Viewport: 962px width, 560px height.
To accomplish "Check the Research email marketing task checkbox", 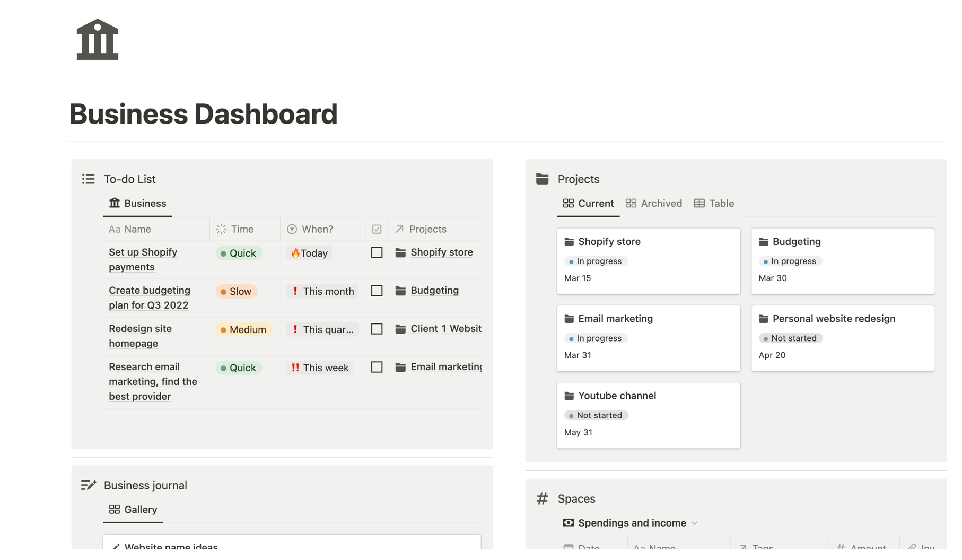I will [x=377, y=367].
